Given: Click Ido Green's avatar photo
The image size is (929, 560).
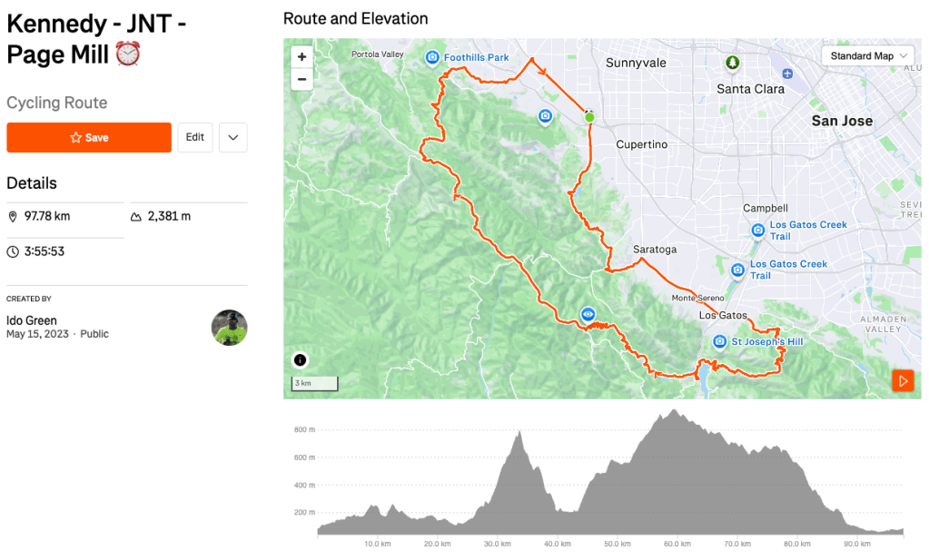Looking at the screenshot, I should [230, 328].
